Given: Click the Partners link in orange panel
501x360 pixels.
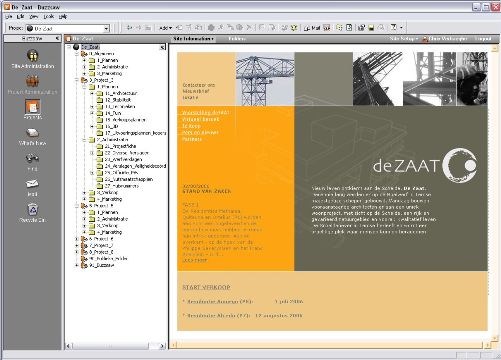Looking at the screenshot, I should [192, 139].
